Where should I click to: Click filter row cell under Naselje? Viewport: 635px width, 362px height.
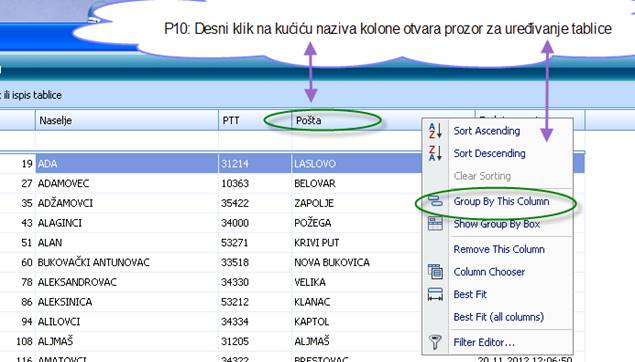pyautogui.click(x=127, y=141)
